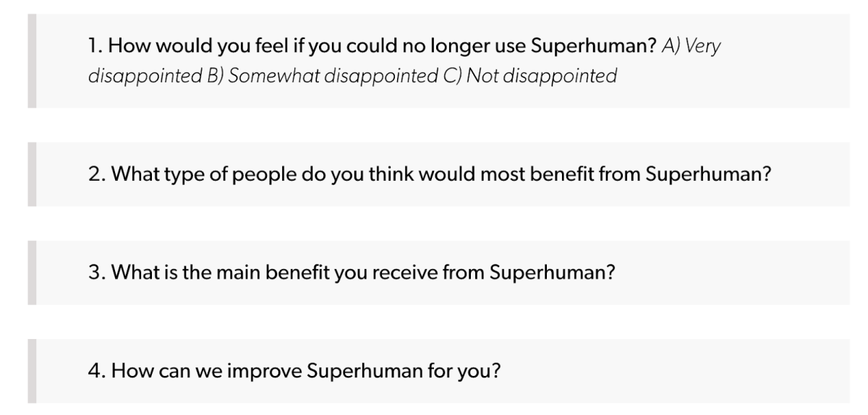Click the gray quote bar beside question 3
The width and height of the screenshot is (868, 415).
[x=32, y=273]
